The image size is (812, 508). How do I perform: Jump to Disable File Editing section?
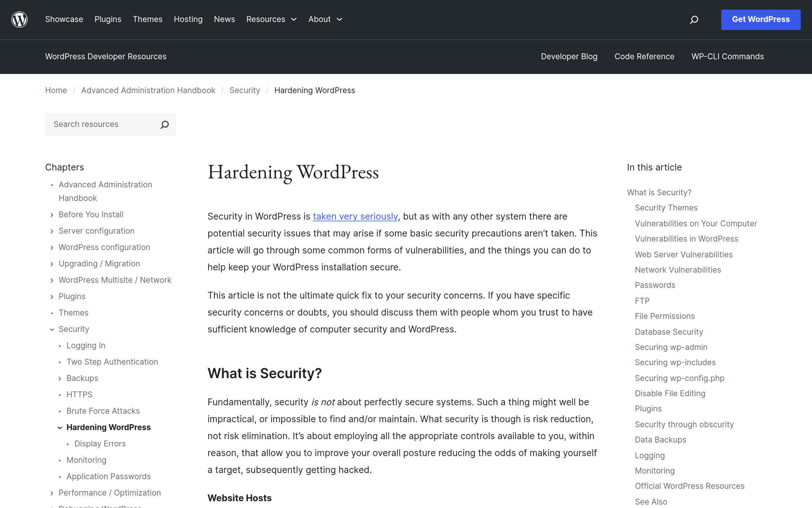pyautogui.click(x=670, y=393)
